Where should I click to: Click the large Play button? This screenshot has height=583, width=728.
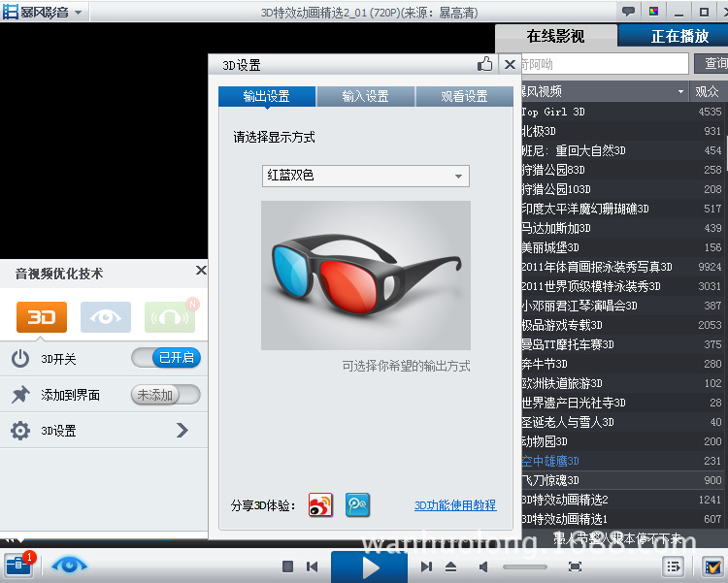click(369, 567)
